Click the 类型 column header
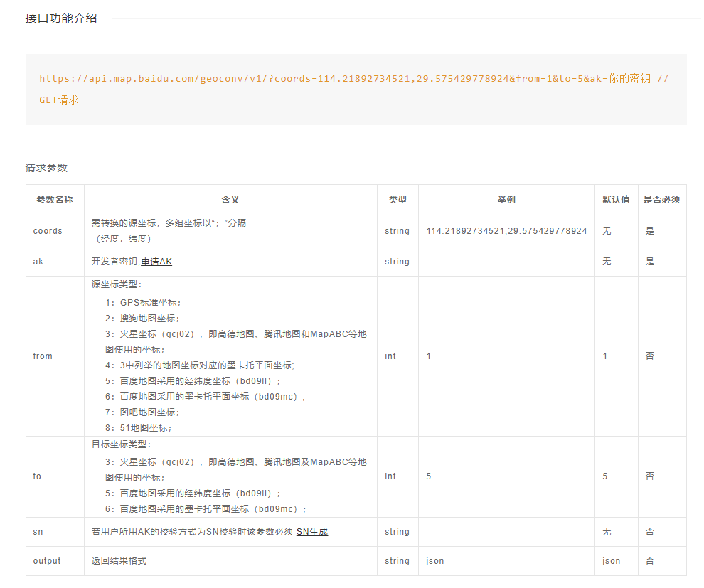Screen dimensions: 704x588 point(398,200)
